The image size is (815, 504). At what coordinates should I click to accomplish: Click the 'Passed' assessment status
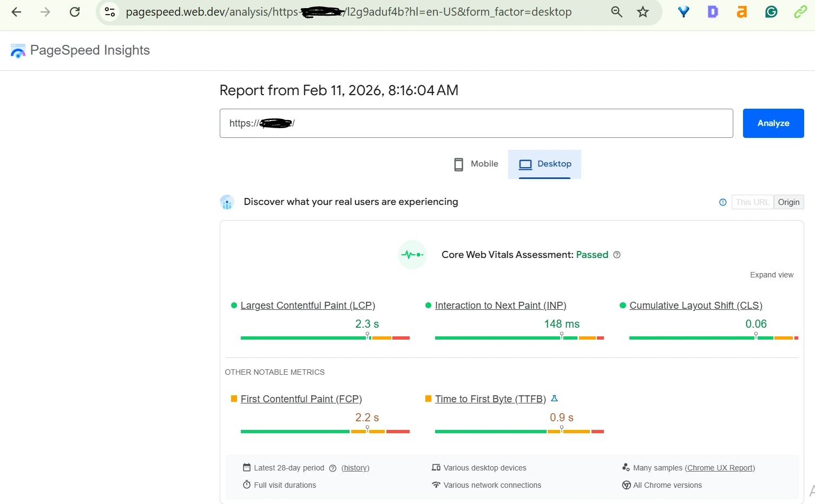tap(592, 255)
